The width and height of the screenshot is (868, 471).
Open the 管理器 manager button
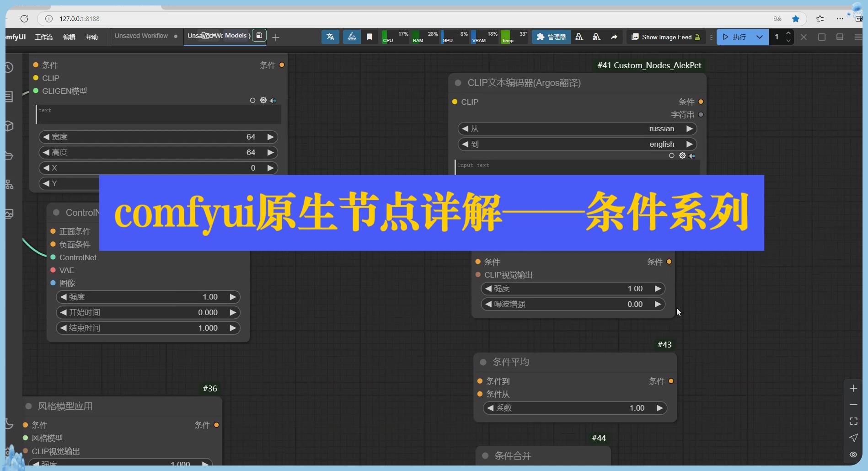[551, 37]
